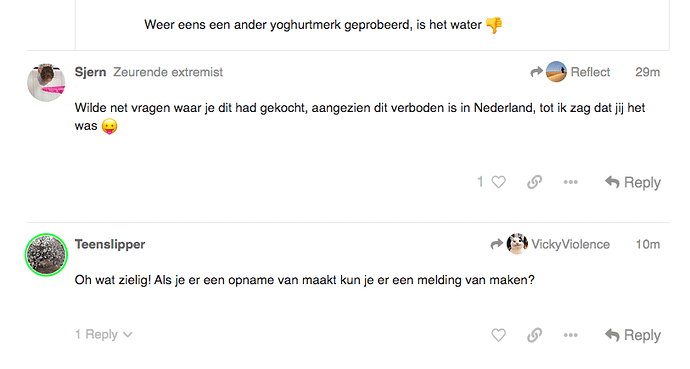The height and width of the screenshot is (369, 690).
Task: Click the Sjern username link
Action: 90,72
